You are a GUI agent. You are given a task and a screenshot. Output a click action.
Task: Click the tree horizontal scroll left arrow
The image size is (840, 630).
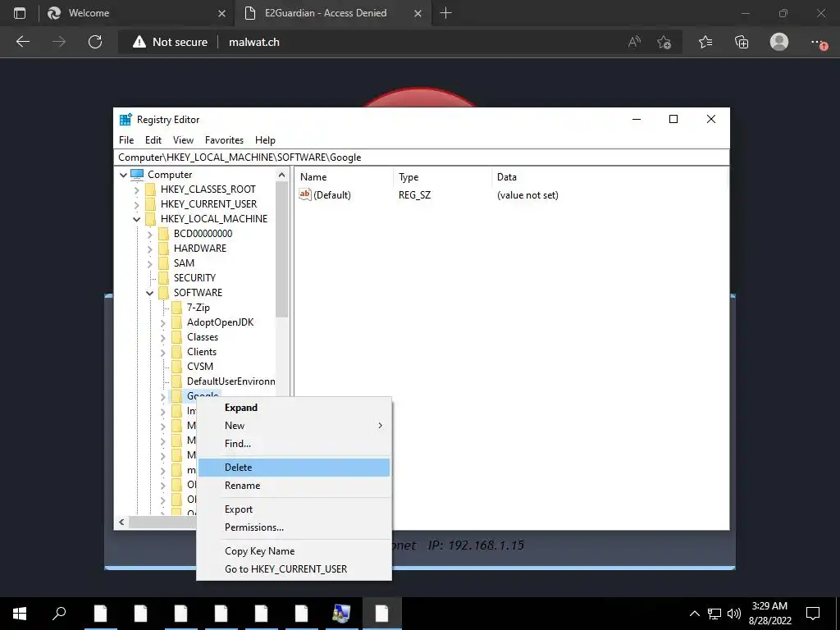point(121,522)
